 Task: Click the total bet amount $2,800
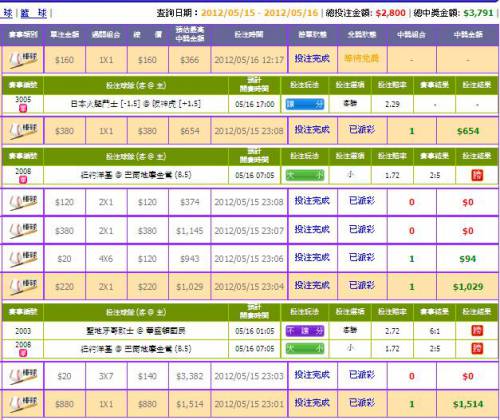[x=390, y=13]
